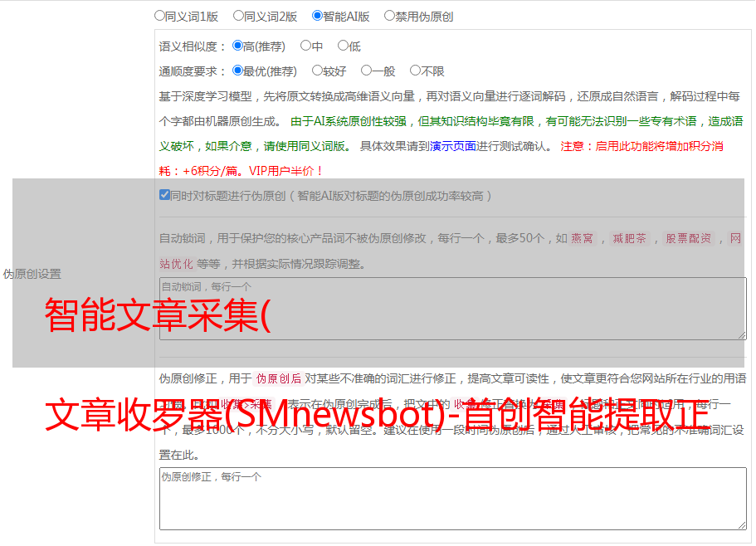Select the 同义词1版 radio option

(159, 16)
